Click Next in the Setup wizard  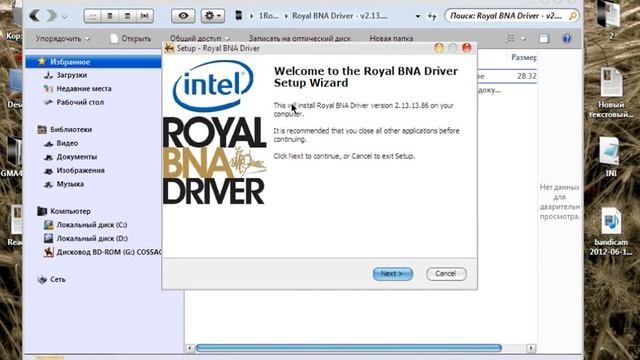[393, 274]
